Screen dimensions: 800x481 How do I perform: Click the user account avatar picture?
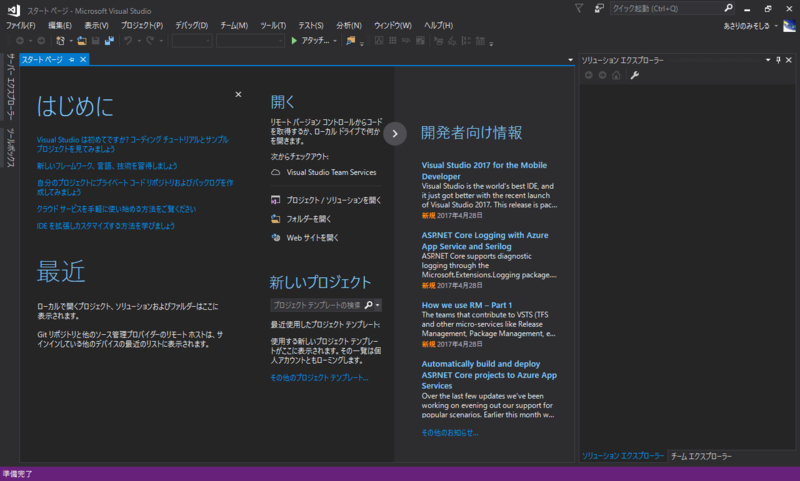coord(789,26)
